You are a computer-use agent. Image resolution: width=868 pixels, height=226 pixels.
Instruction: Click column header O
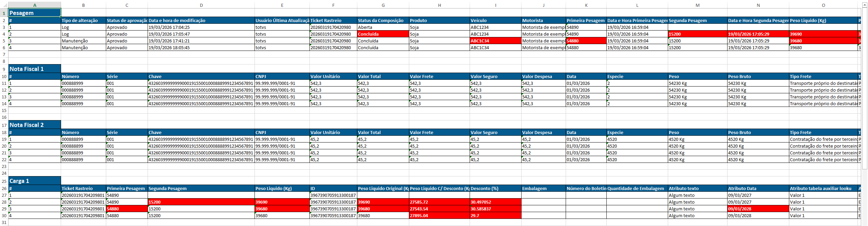823,5
